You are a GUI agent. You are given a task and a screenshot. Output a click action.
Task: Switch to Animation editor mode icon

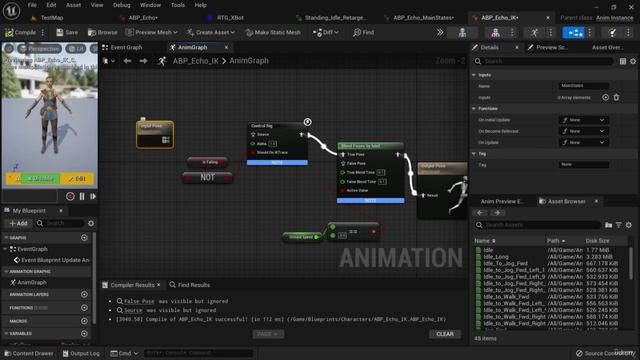[x=534, y=33]
